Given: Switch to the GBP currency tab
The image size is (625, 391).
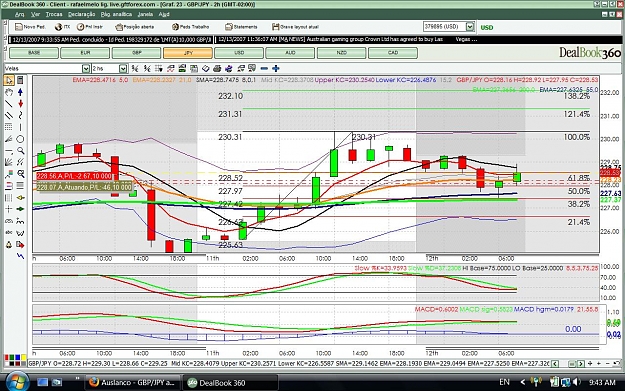Looking at the screenshot, I should tap(137, 53).
